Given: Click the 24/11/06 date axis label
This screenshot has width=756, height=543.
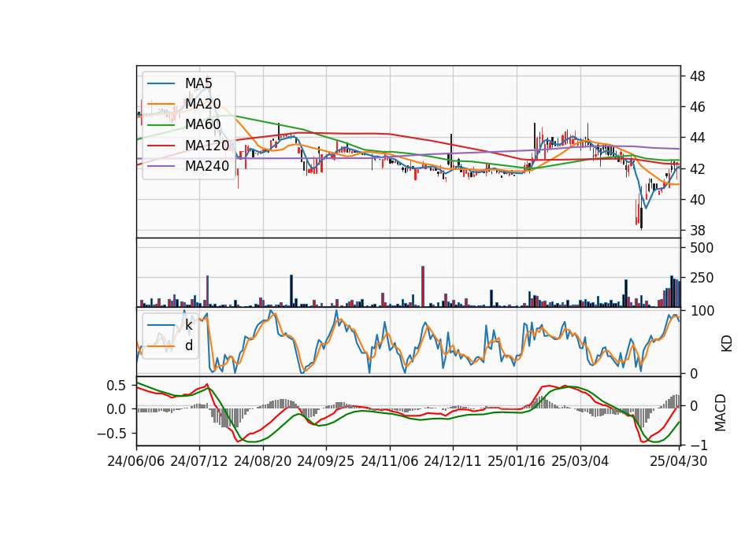Looking at the screenshot, I should [390, 461].
